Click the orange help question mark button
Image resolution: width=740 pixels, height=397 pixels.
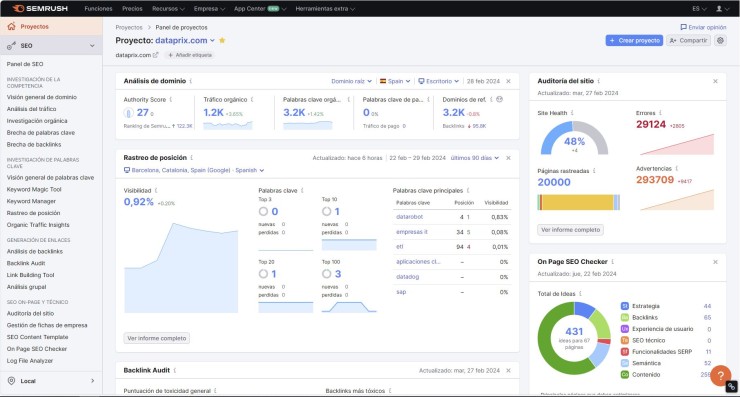720,376
